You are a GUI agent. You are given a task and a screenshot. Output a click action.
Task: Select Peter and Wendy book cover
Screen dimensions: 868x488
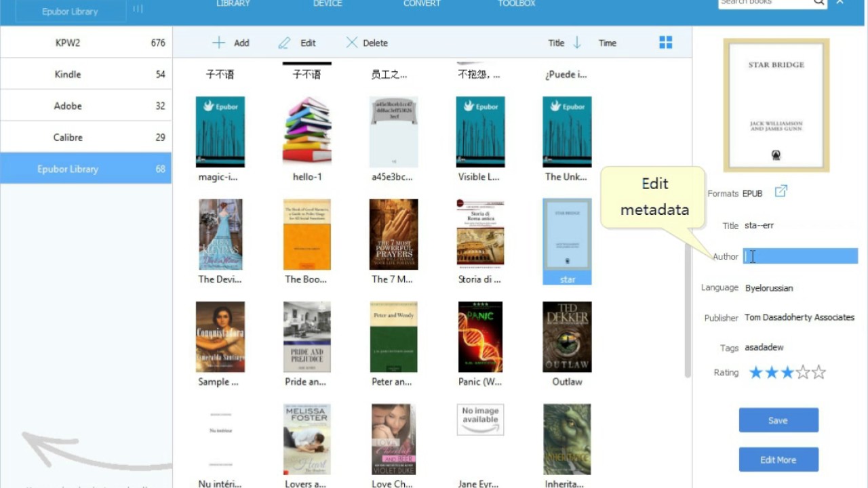[394, 337]
